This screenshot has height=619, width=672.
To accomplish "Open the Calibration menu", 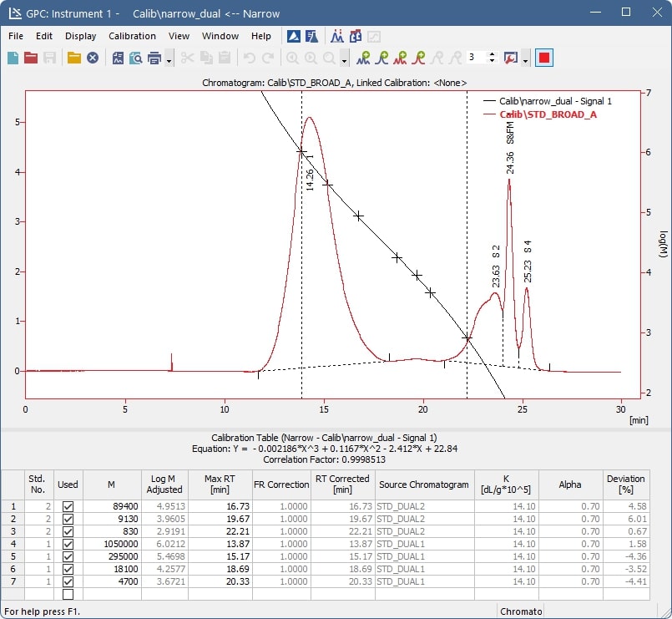I will pyautogui.click(x=132, y=36).
